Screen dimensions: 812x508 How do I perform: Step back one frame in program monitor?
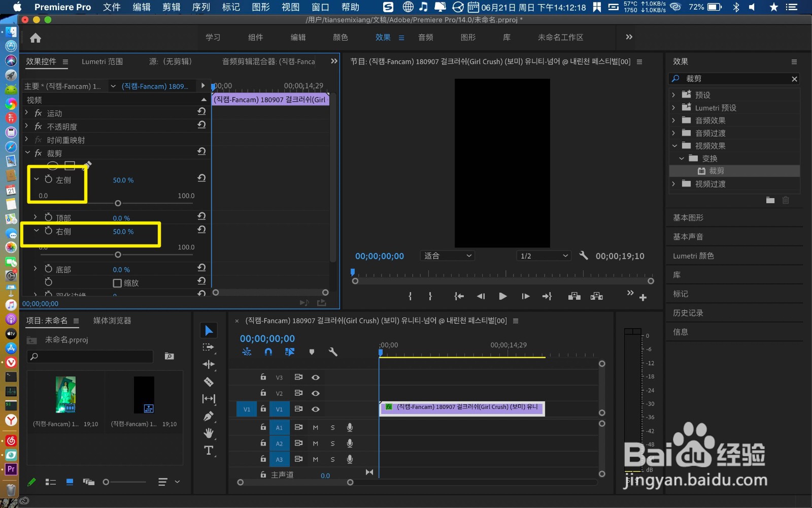481,296
